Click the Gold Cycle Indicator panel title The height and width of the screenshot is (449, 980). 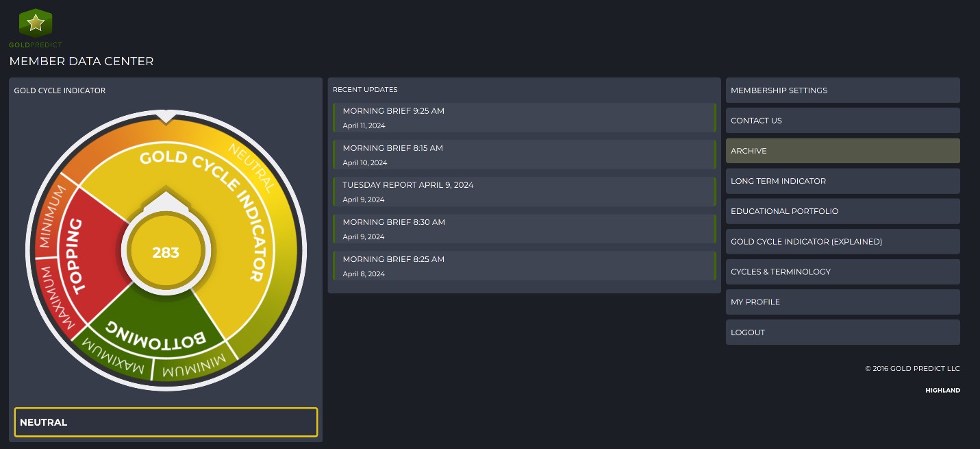click(60, 90)
